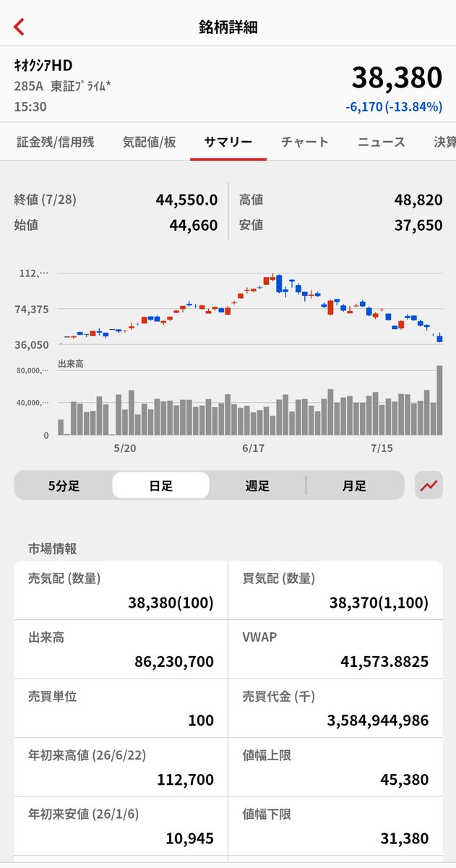Select the 週足 chart interval

pyautogui.click(x=257, y=485)
